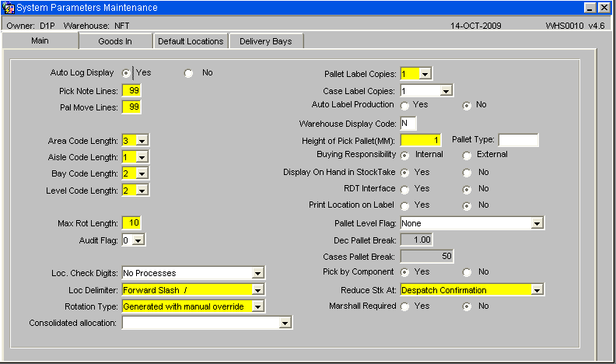Screen dimensions: 616x364
Task: Click the Dec Pallet Break field
Action: (417, 240)
